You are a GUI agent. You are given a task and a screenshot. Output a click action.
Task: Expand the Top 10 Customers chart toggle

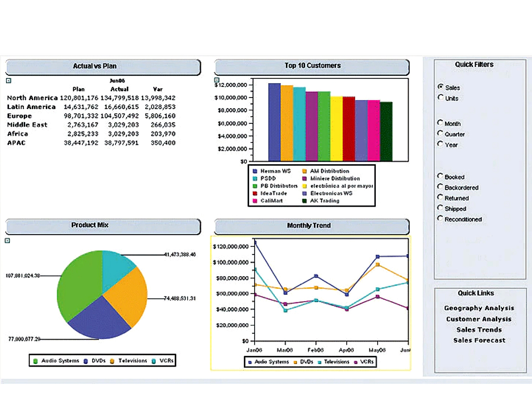(217, 80)
